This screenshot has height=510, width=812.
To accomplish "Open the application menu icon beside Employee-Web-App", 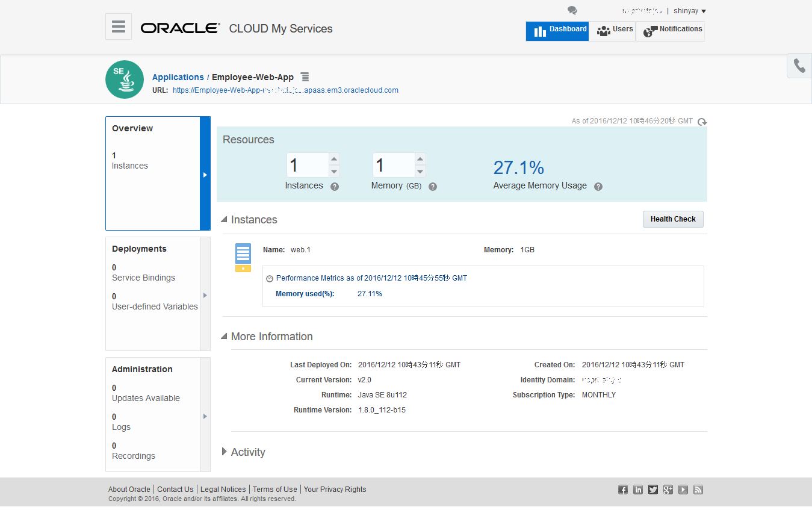I will tap(305, 77).
